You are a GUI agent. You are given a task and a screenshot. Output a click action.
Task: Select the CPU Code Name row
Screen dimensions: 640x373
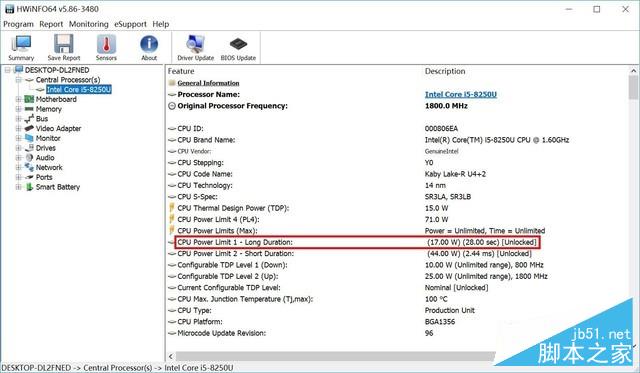(x=398, y=174)
